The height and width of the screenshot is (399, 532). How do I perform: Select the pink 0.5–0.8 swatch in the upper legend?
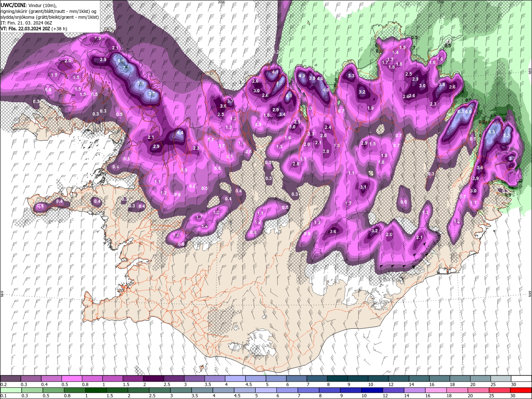71,379
